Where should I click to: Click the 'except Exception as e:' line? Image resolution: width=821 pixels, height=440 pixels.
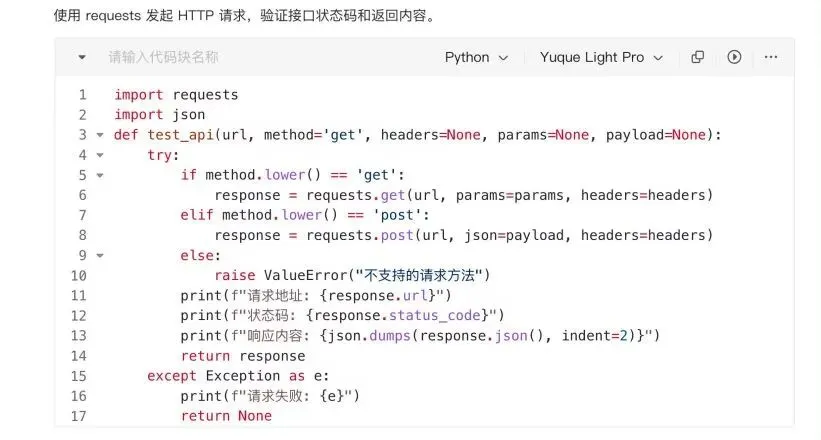(238, 376)
